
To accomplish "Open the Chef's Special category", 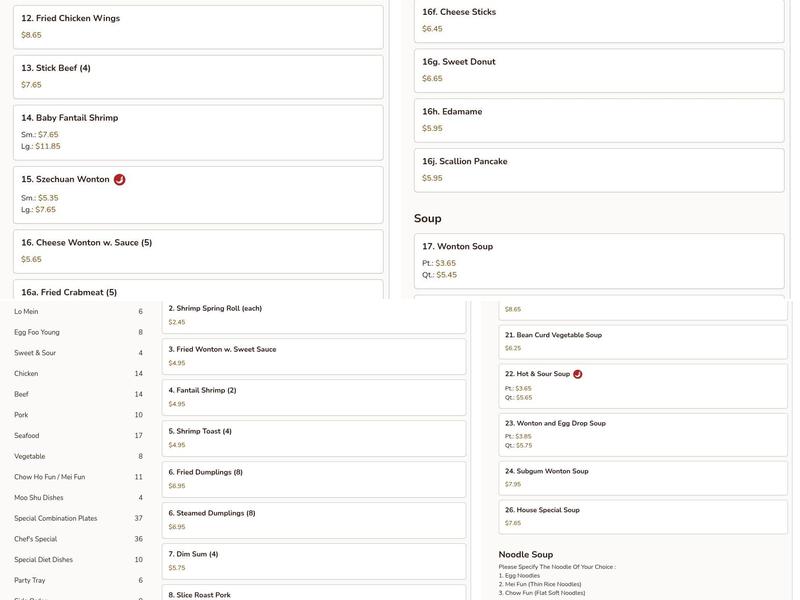I will 36,539.
